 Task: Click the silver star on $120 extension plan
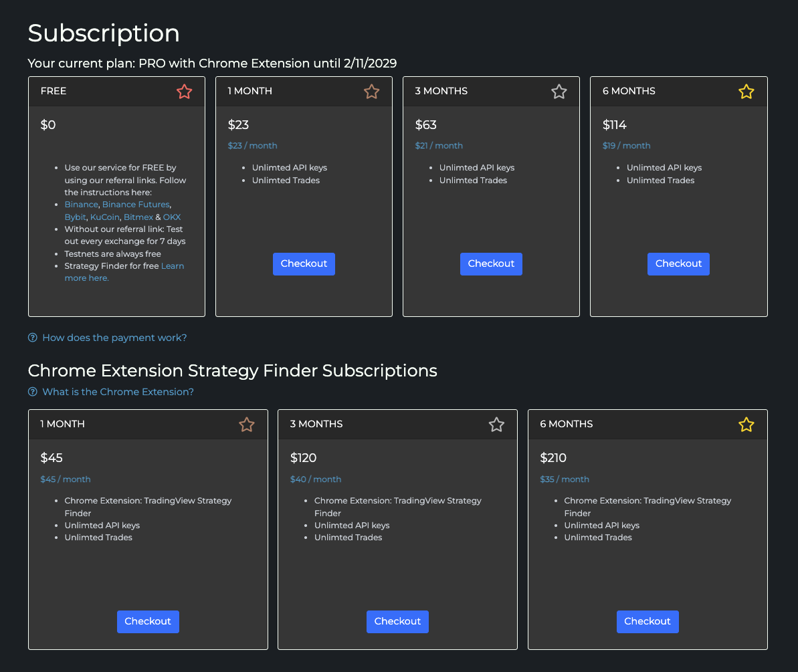pos(496,424)
